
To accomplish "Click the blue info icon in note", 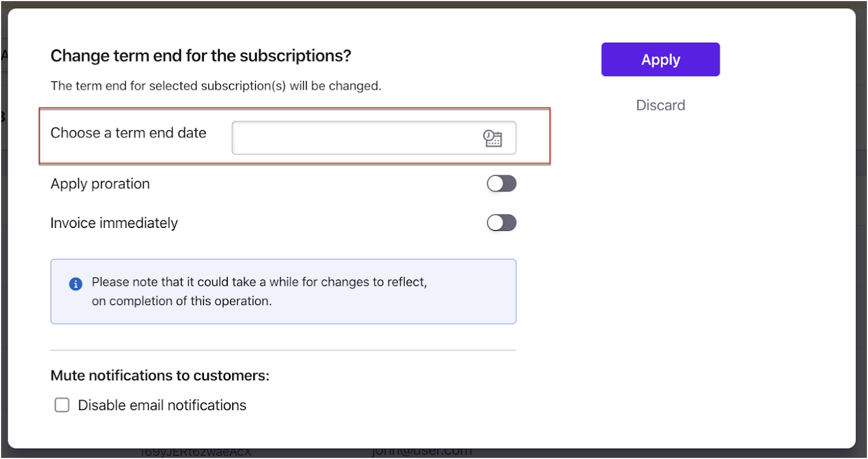I will point(75,284).
